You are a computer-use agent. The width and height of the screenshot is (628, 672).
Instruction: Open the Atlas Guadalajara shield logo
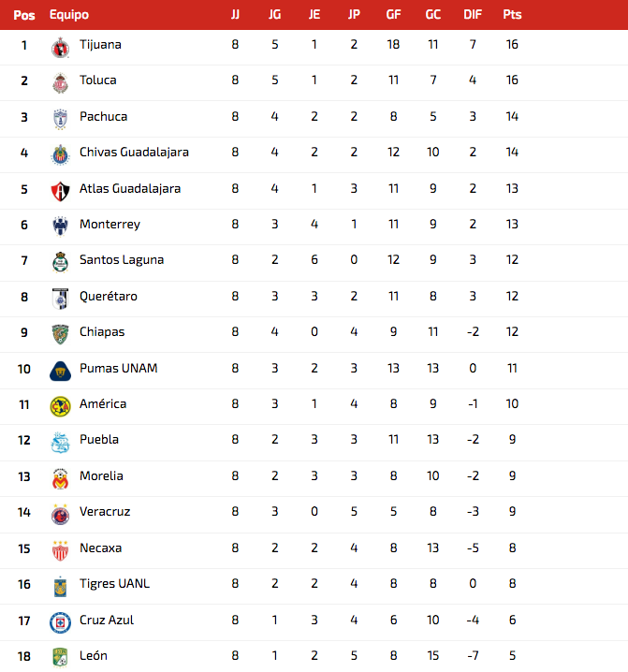click(x=60, y=191)
